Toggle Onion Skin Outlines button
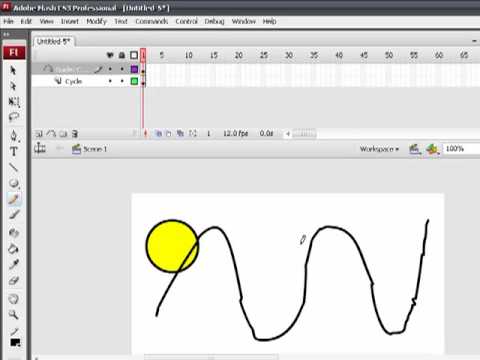The image size is (480, 360). tap(169, 134)
